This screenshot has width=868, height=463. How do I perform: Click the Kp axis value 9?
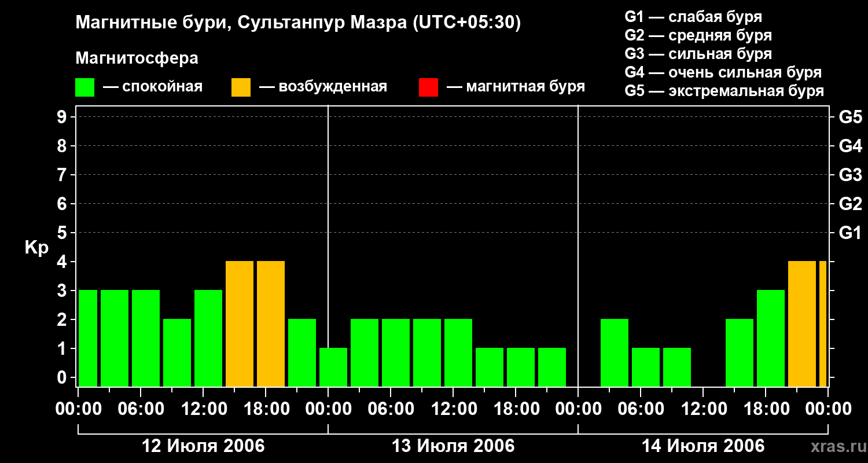pyautogui.click(x=63, y=117)
